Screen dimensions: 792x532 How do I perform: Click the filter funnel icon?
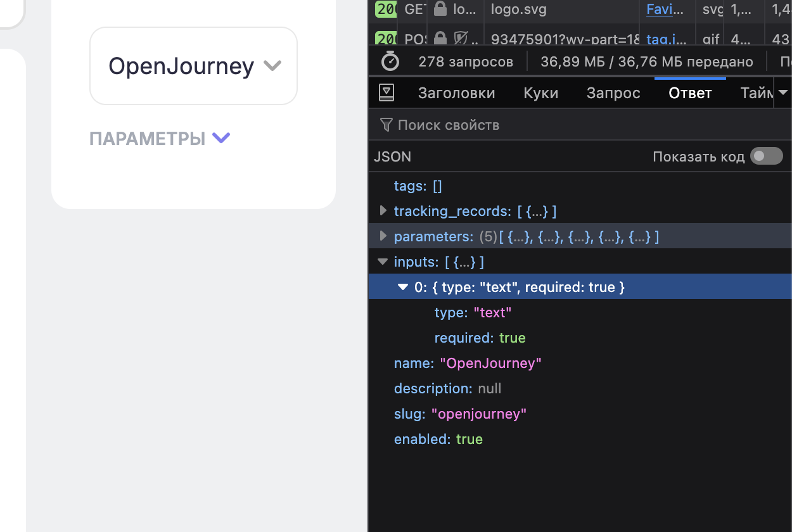pos(386,125)
